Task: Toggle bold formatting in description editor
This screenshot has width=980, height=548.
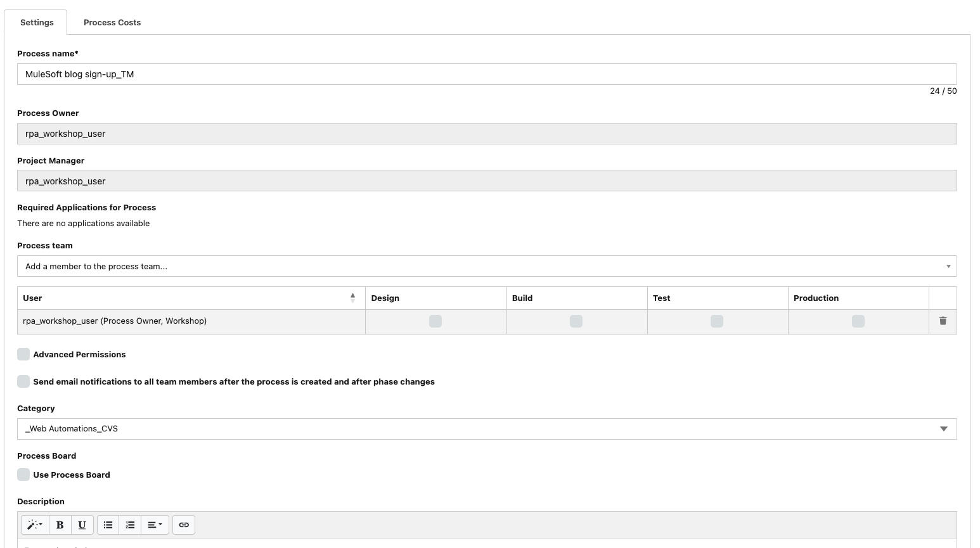Action: click(60, 525)
